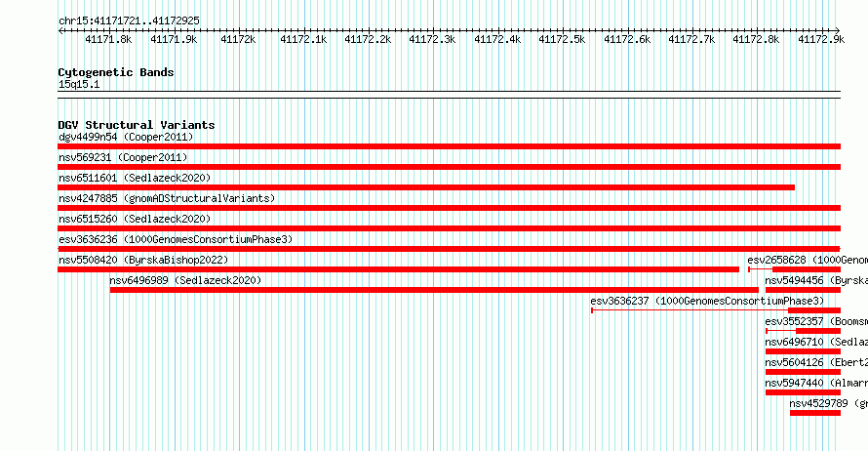Viewport: 868px width, 451px height.
Task: Open variant esv2658628 label
Action: [x=808, y=261]
